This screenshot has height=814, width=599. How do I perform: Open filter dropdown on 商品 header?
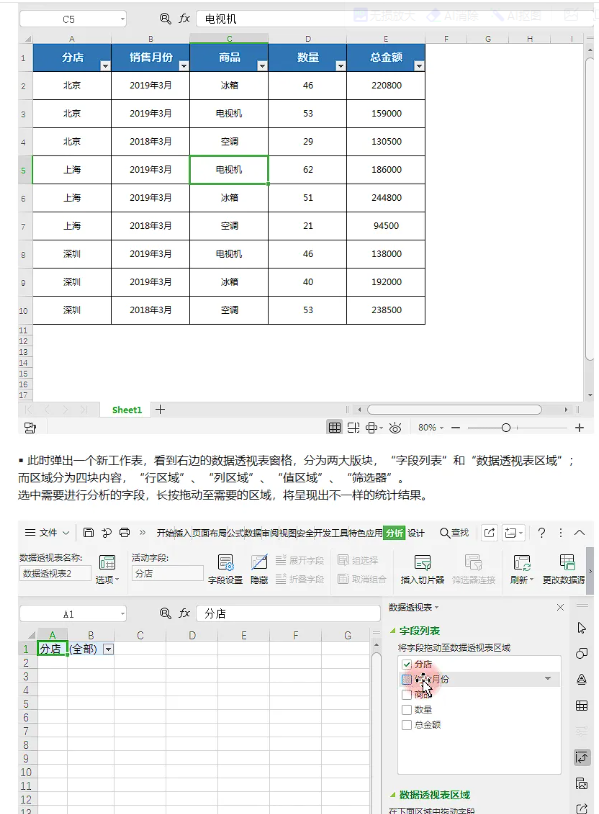click(x=262, y=66)
